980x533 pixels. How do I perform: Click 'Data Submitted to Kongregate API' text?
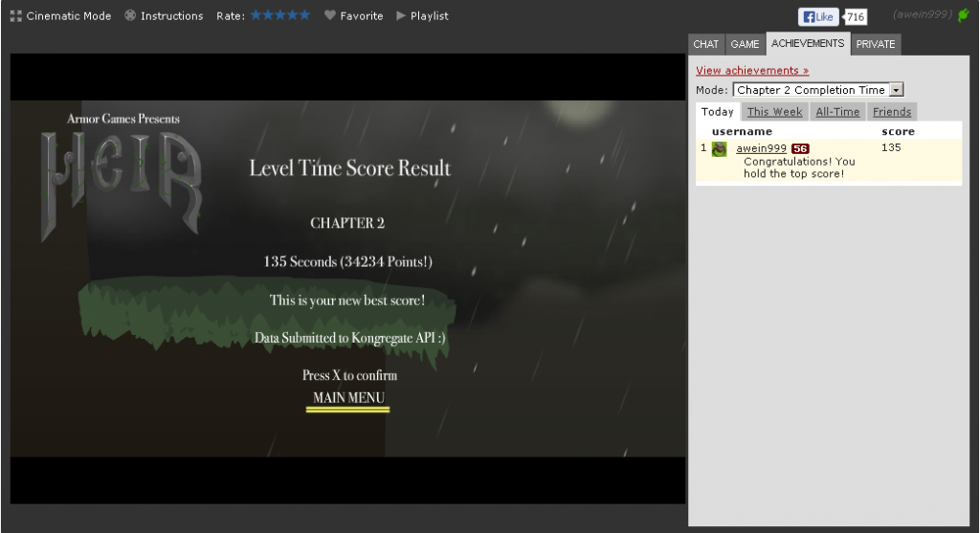tap(350, 338)
